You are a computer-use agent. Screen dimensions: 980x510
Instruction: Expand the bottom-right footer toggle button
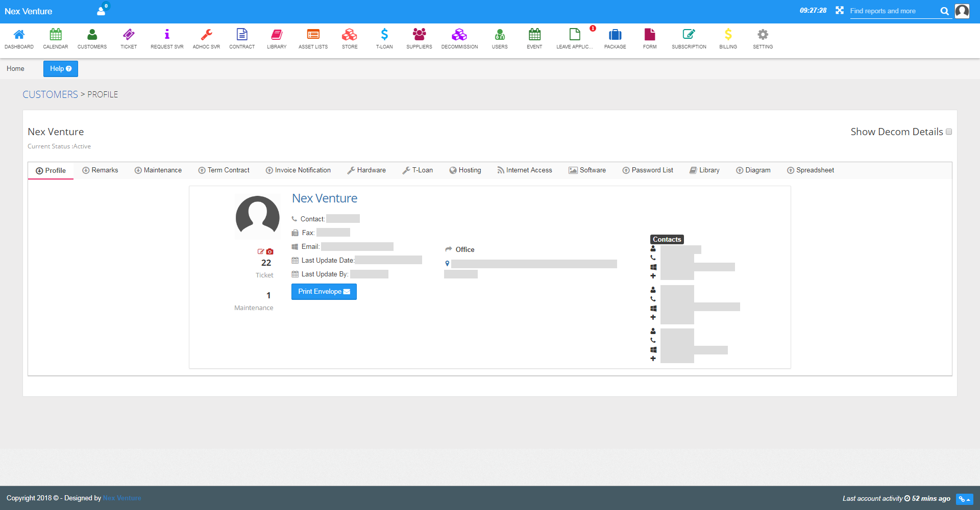(964, 499)
